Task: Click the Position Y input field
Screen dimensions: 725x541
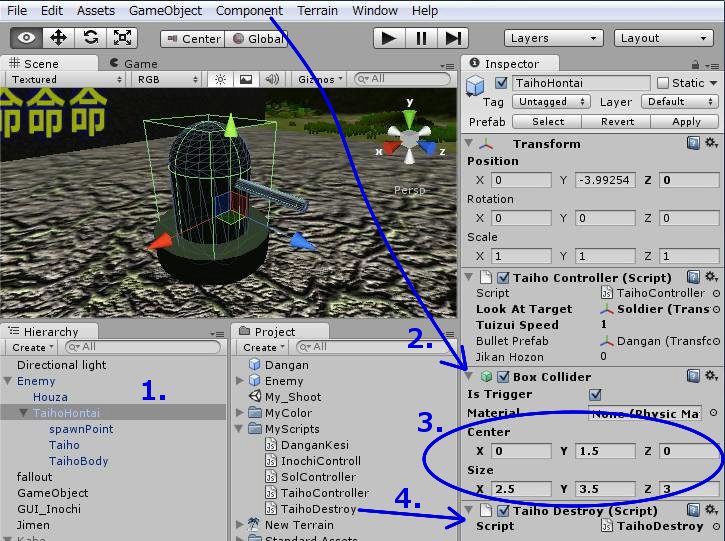Action: 605,180
